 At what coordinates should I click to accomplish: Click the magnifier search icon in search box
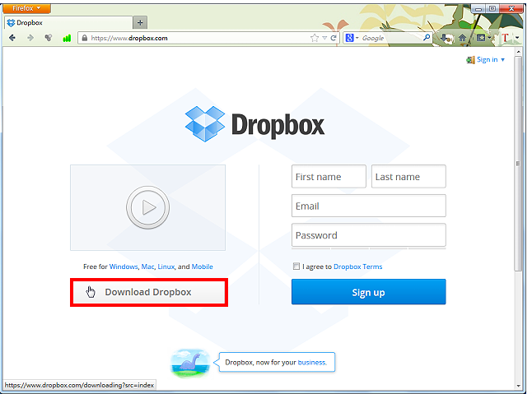[x=427, y=38]
